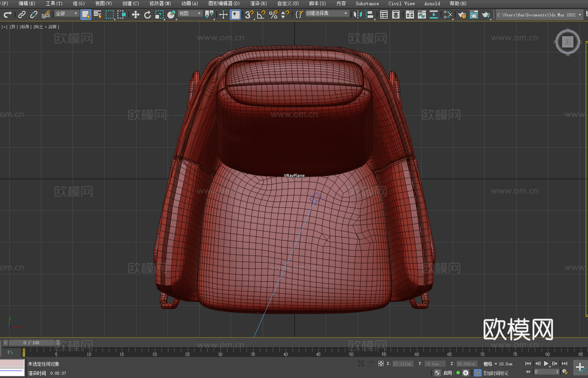Click Select and Manipulate crosshair icon
This screenshot has height=378, width=588.
[x=223, y=14]
